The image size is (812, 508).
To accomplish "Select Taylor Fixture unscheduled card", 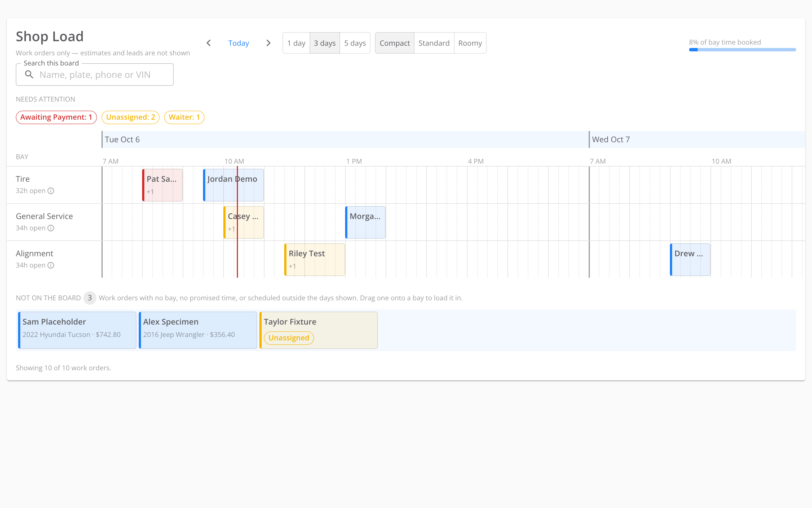I will click(x=318, y=330).
